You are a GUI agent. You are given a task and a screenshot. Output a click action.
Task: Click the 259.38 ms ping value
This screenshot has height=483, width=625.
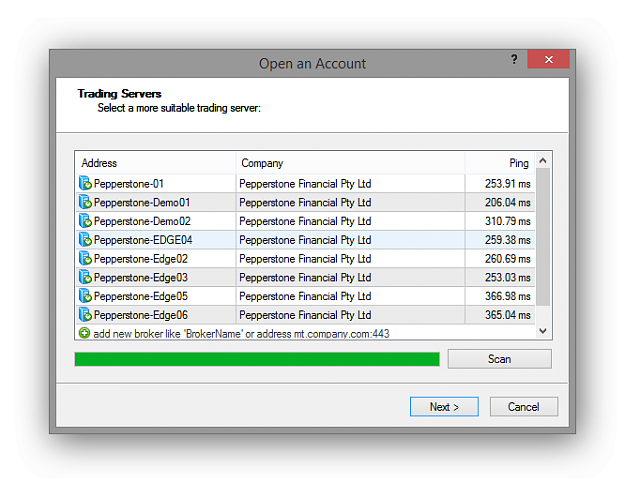click(x=507, y=240)
